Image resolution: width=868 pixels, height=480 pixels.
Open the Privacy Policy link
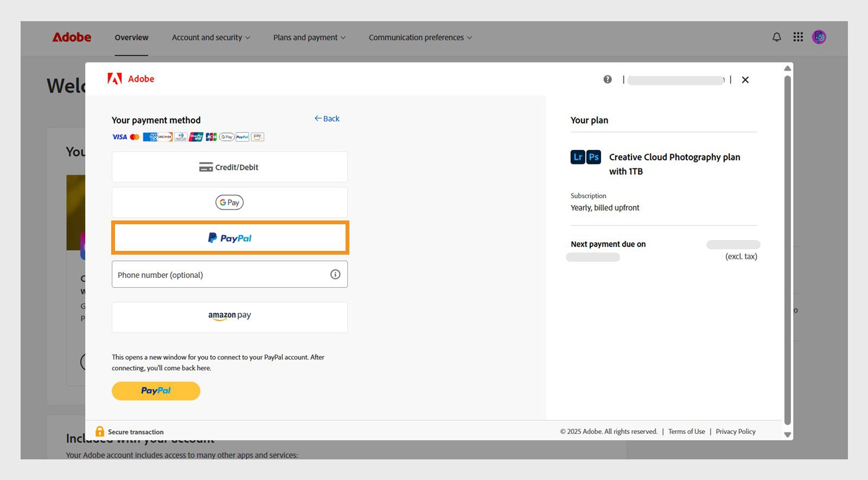coord(736,432)
